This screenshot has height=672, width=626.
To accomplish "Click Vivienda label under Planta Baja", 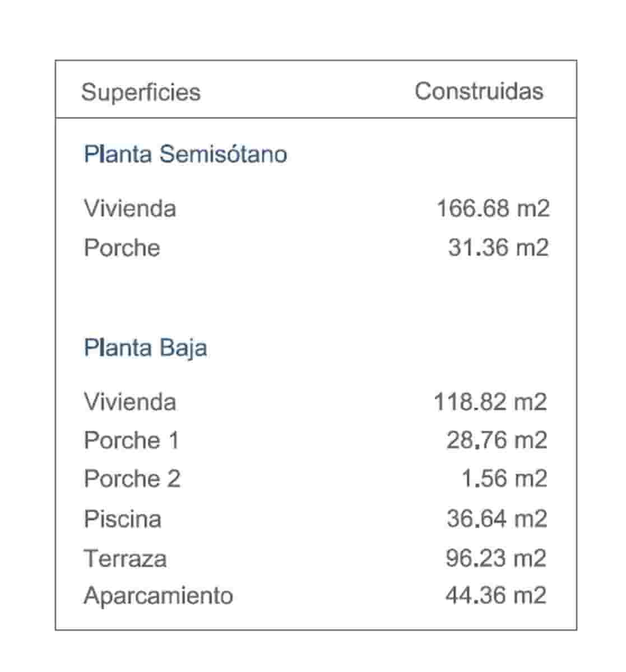I will tap(130, 402).
